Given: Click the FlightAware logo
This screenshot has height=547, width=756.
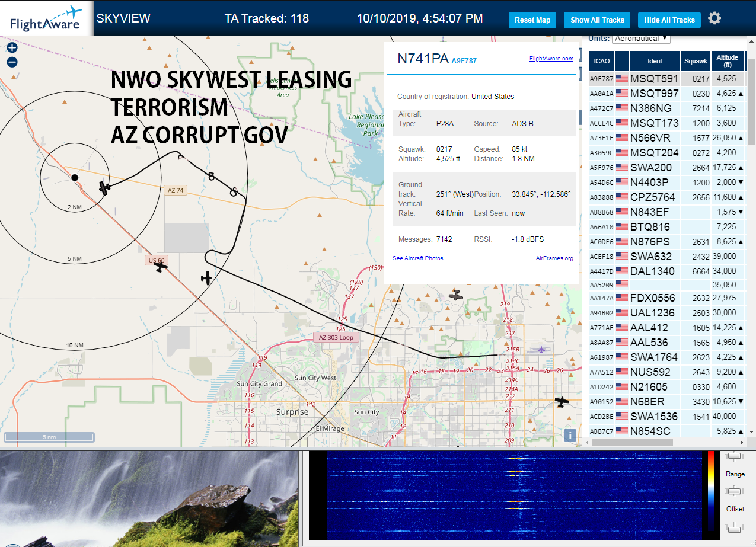Looking at the screenshot, I should 46,18.
